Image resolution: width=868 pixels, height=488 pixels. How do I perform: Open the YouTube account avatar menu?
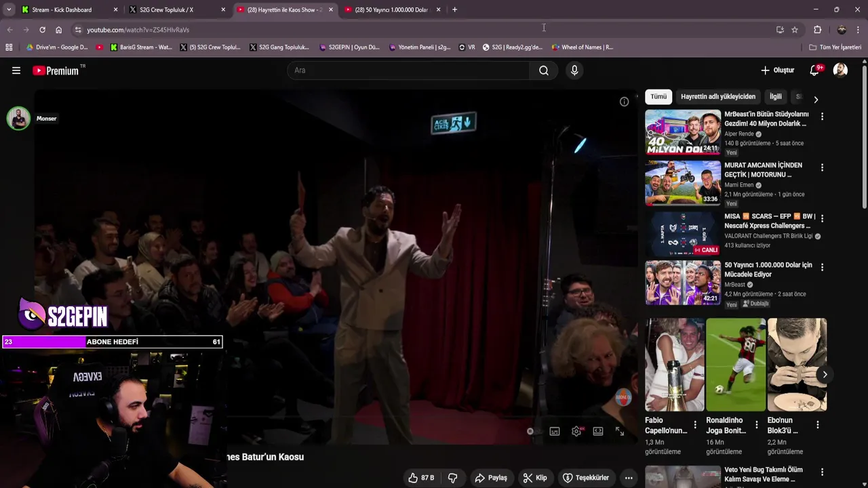click(840, 70)
